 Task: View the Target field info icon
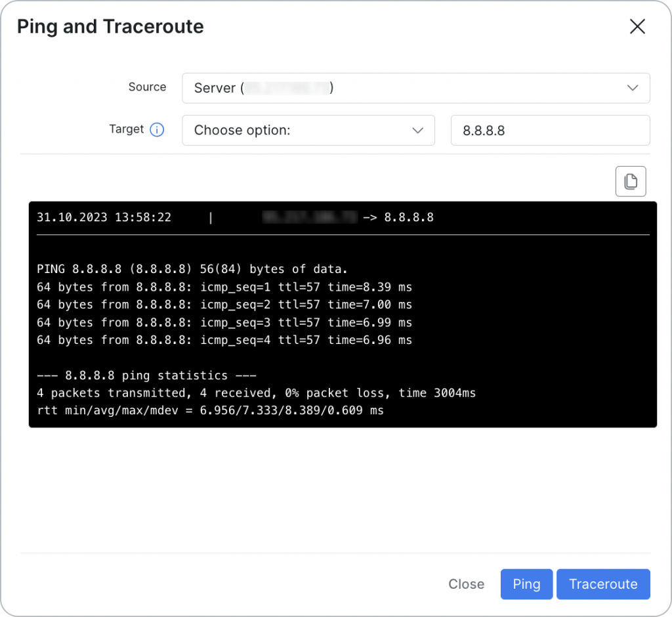[x=157, y=129]
